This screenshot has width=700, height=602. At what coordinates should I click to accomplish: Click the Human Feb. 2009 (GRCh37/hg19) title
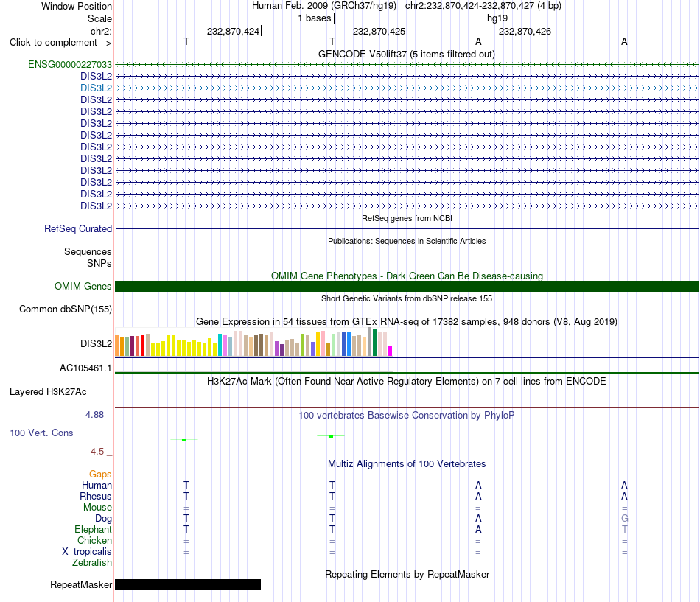click(324, 6)
